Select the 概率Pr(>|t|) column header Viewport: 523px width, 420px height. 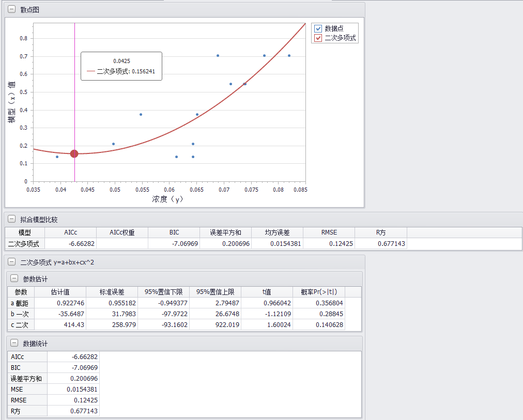coord(318,292)
